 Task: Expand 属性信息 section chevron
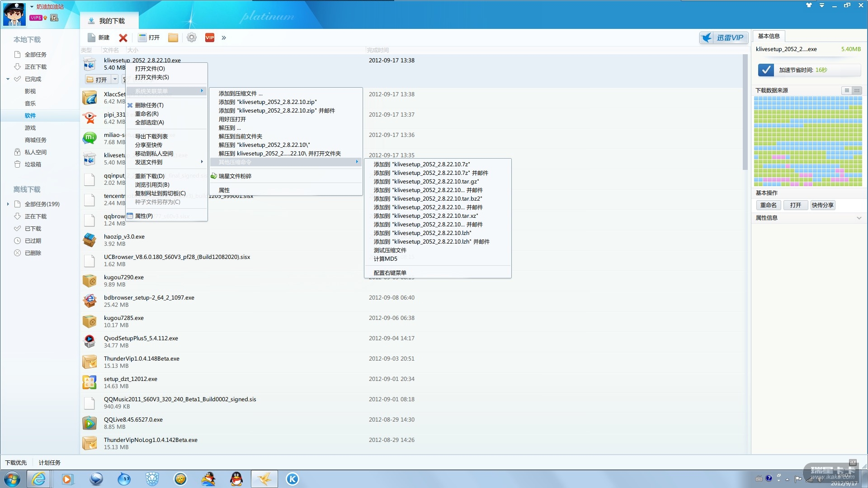click(859, 218)
